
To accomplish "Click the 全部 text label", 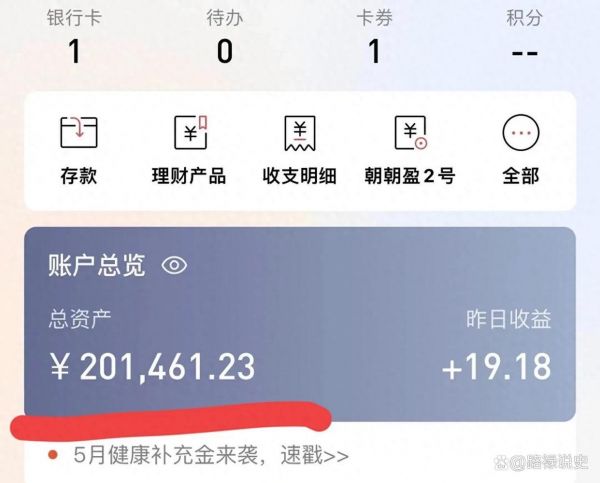I will 521,176.
